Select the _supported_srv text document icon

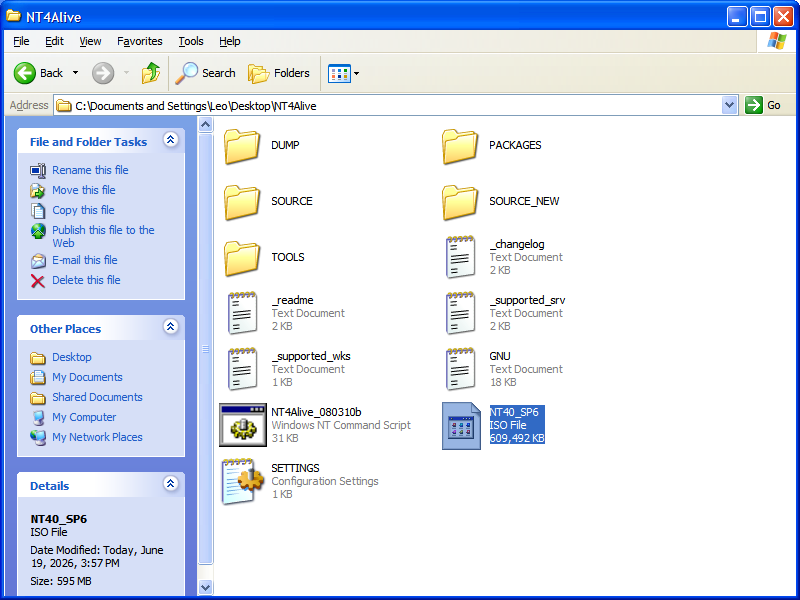tap(460, 313)
